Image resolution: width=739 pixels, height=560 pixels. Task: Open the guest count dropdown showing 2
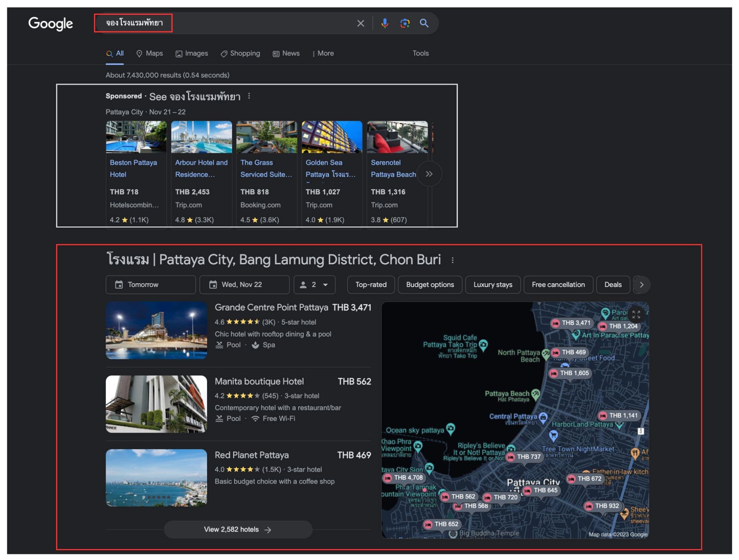[x=314, y=285]
